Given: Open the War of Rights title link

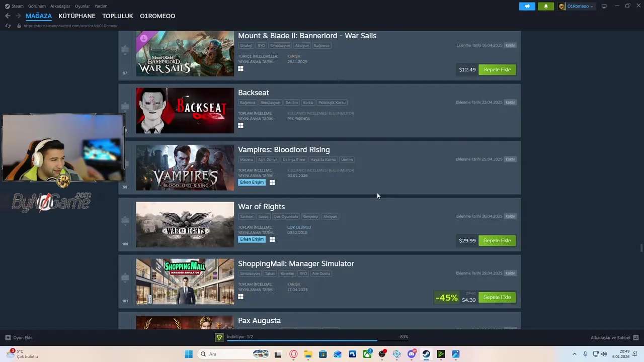Looking at the screenshot, I should point(261,207).
